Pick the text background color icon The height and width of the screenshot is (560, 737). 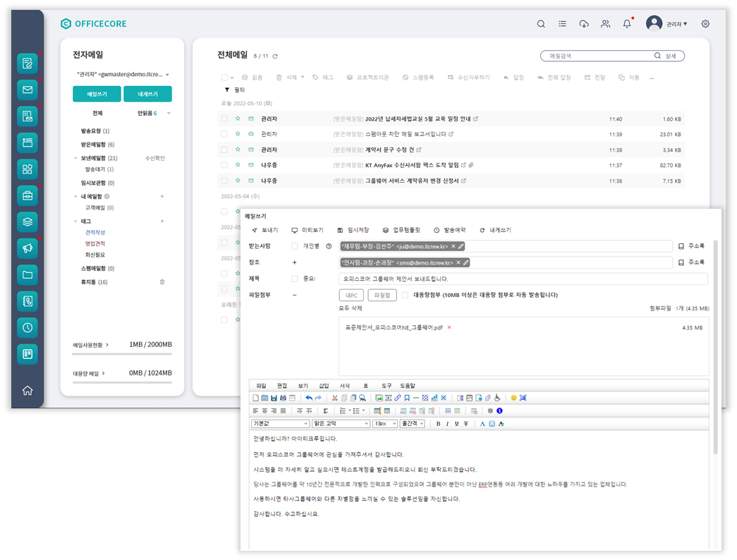(x=492, y=424)
